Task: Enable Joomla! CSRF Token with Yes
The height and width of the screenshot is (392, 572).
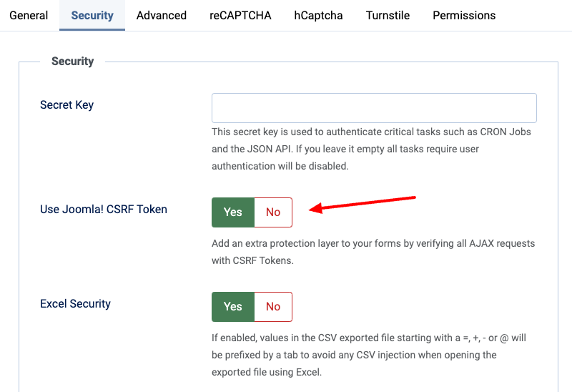Action: (233, 212)
